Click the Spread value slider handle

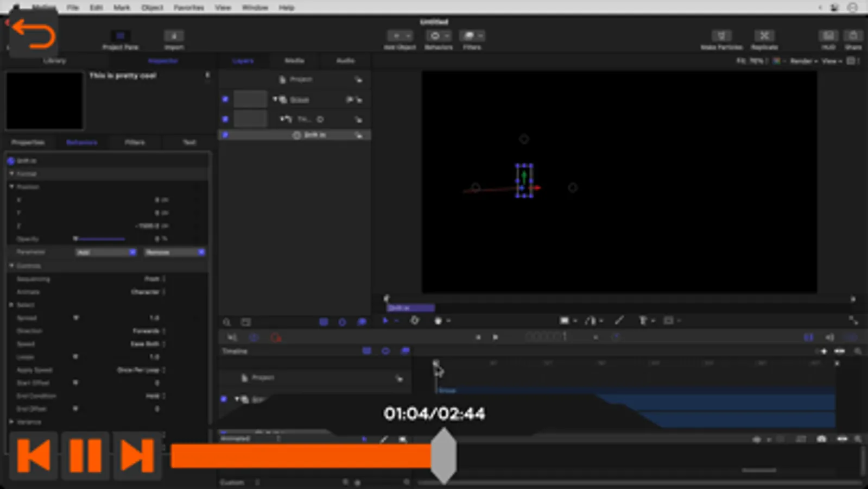(x=75, y=318)
